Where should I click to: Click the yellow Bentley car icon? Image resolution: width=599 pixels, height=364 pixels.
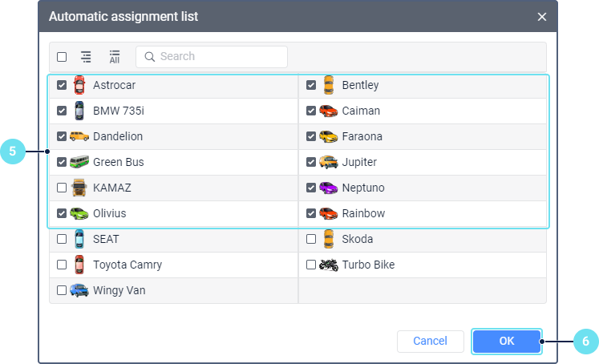tap(328, 85)
